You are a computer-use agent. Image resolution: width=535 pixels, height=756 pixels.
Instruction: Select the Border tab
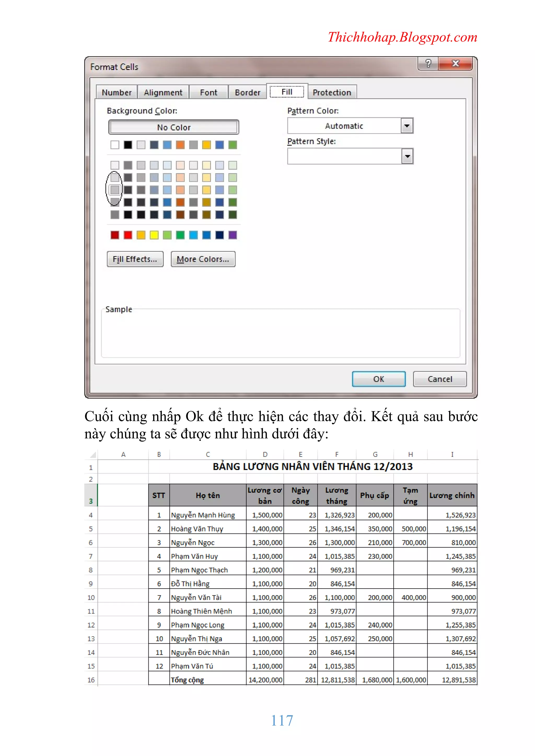pyautogui.click(x=247, y=92)
